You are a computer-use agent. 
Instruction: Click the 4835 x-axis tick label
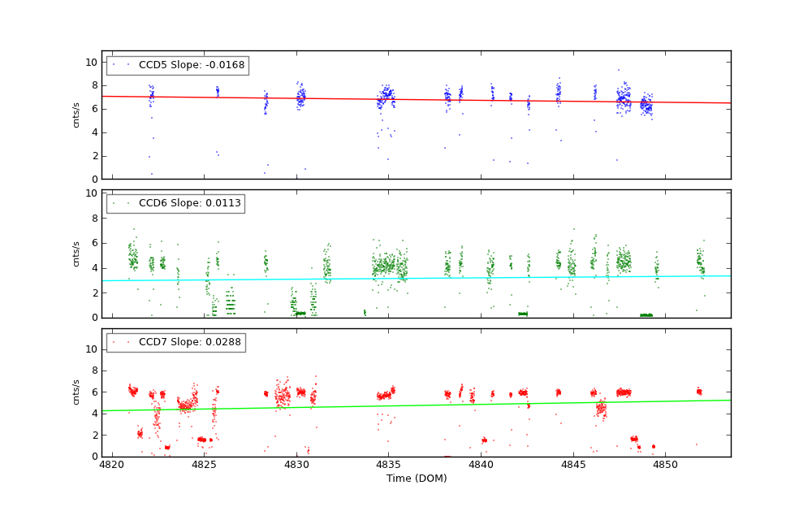coord(388,465)
